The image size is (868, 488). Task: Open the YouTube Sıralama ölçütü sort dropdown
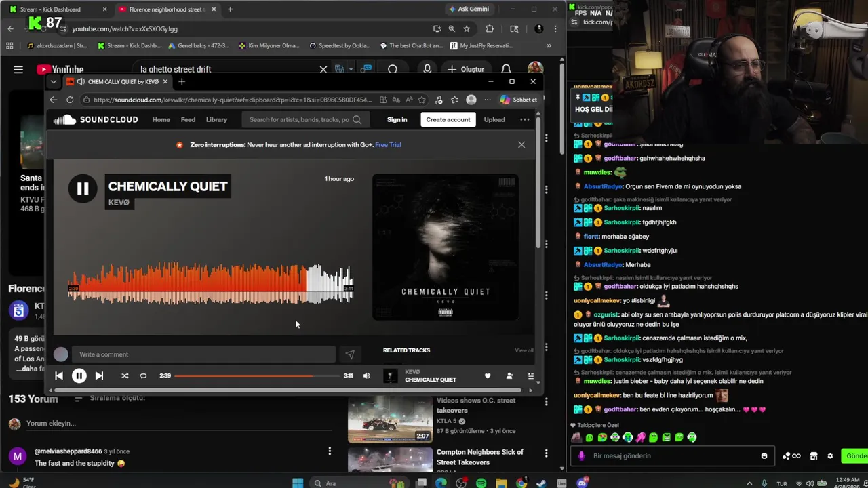coord(111,398)
